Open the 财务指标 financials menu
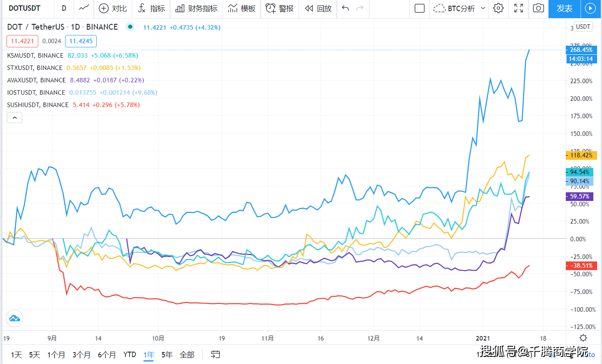602x364 pixels. click(196, 8)
